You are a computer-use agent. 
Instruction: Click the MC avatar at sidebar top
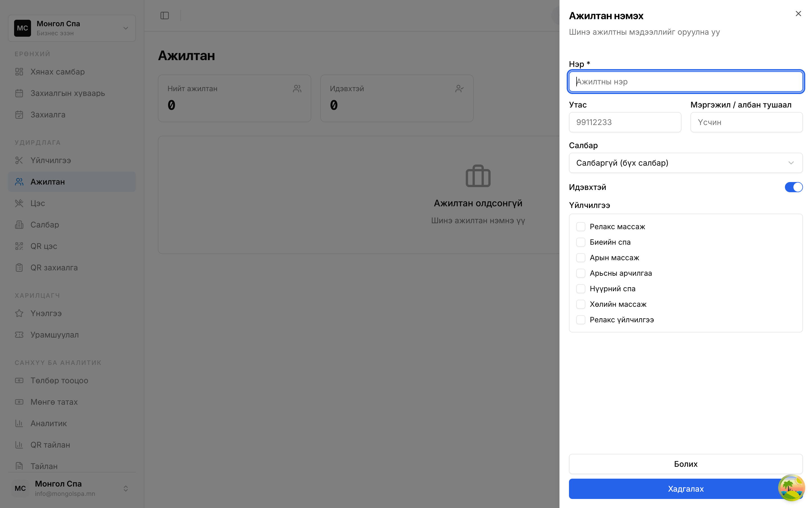pos(23,28)
